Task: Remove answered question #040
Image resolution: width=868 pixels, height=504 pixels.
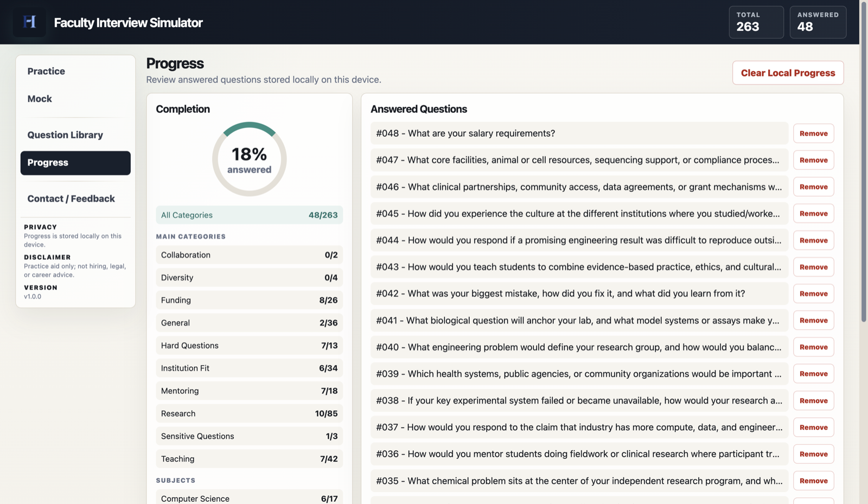Action: click(813, 347)
